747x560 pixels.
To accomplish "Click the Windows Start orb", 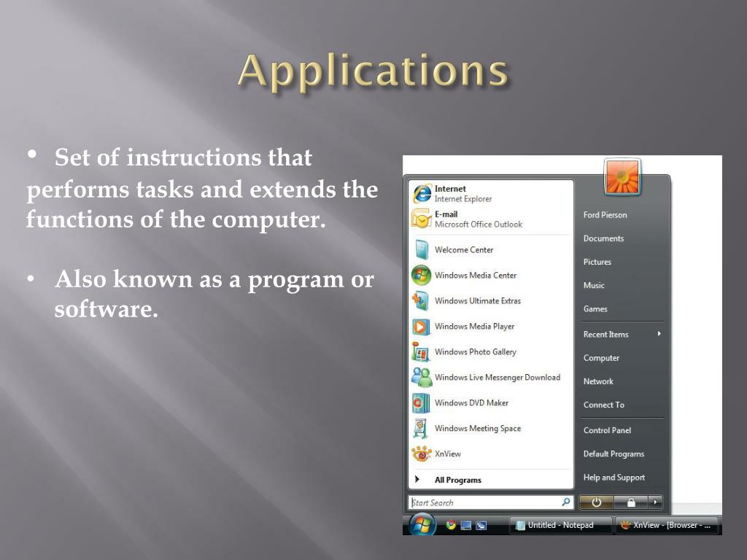I will (422, 525).
